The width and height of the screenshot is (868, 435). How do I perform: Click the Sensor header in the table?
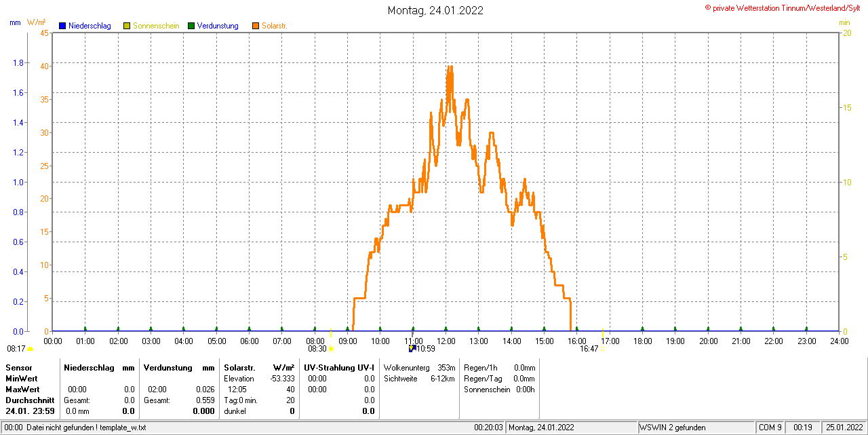click(x=18, y=367)
